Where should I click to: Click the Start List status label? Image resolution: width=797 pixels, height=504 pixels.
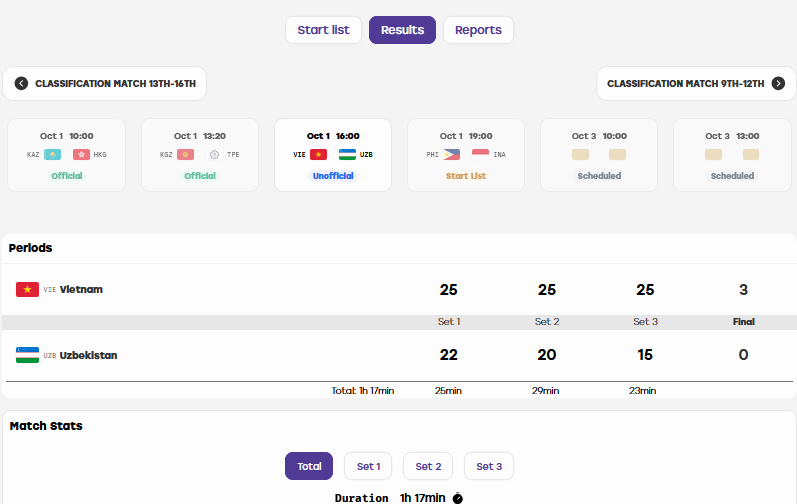(466, 176)
